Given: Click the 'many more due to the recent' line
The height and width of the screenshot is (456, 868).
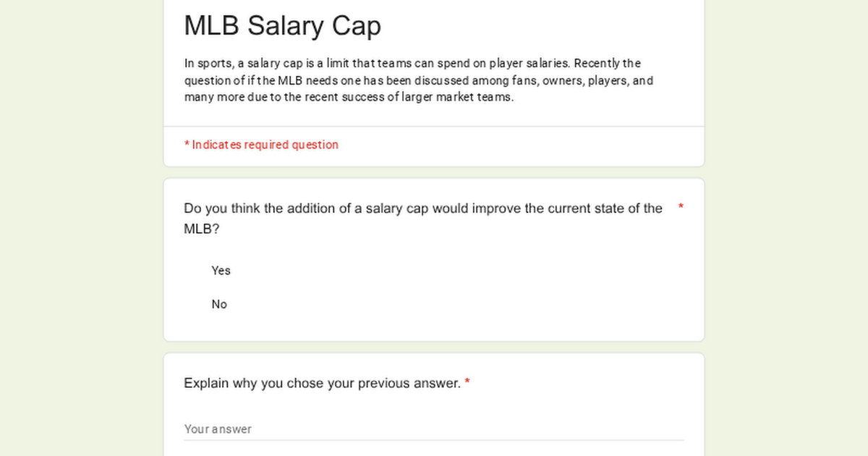Looking at the screenshot, I should (x=349, y=98).
